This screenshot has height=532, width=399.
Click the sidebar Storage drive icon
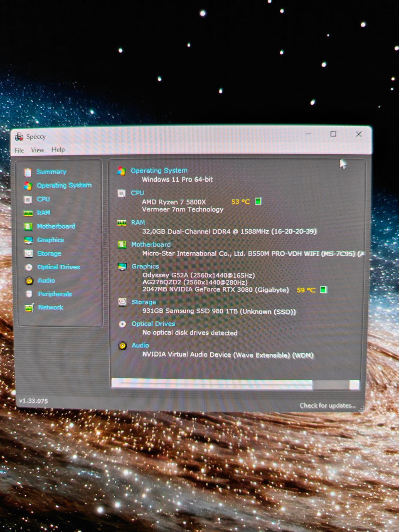pyautogui.click(x=29, y=254)
